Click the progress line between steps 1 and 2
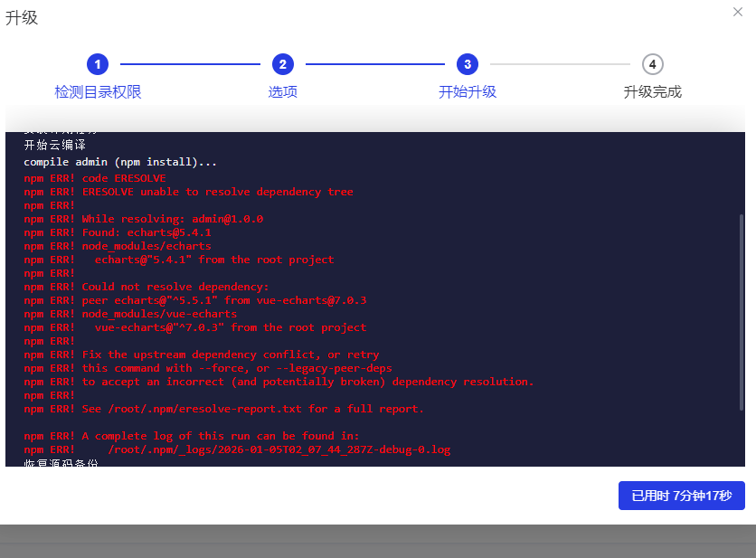756x558 pixels. tap(190, 64)
